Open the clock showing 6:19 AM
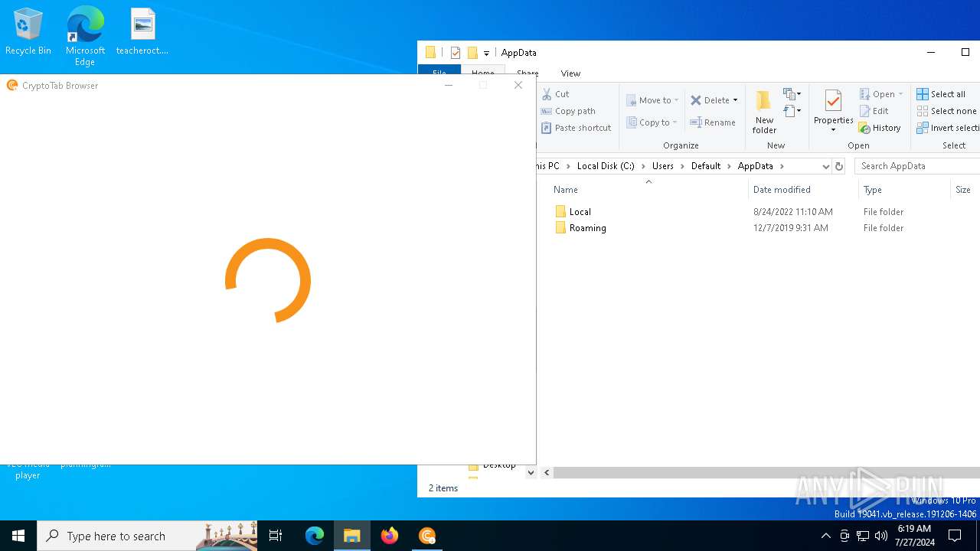 (x=914, y=536)
